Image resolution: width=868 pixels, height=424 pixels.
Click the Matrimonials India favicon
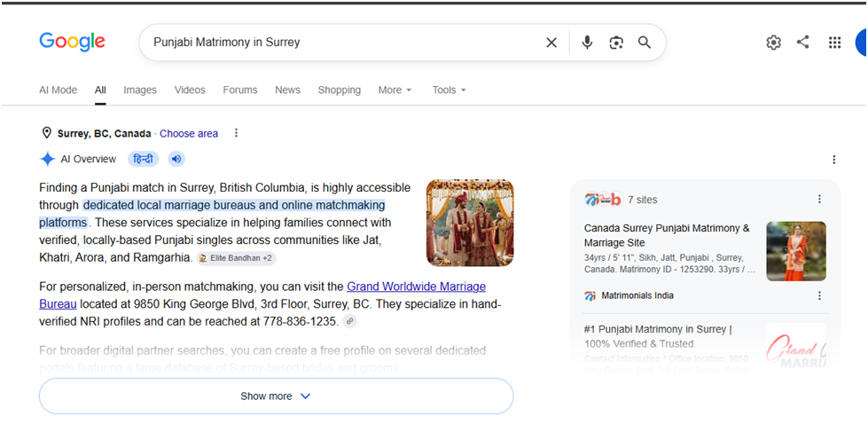pos(590,296)
